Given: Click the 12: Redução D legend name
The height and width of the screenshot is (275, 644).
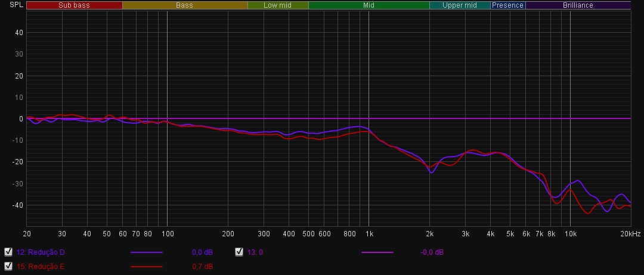Looking at the screenshot, I should pyautogui.click(x=41, y=252).
